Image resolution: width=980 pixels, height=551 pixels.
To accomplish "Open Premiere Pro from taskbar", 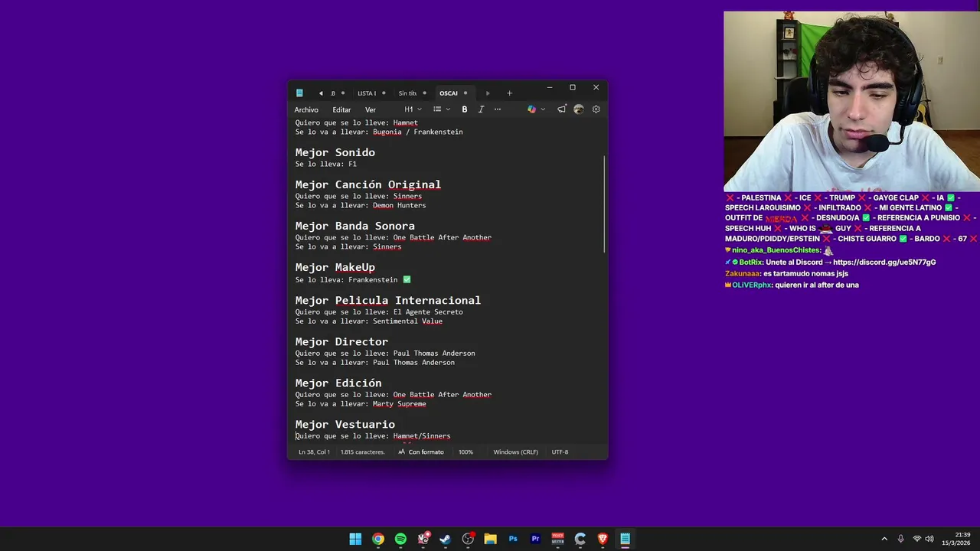I will point(535,539).
